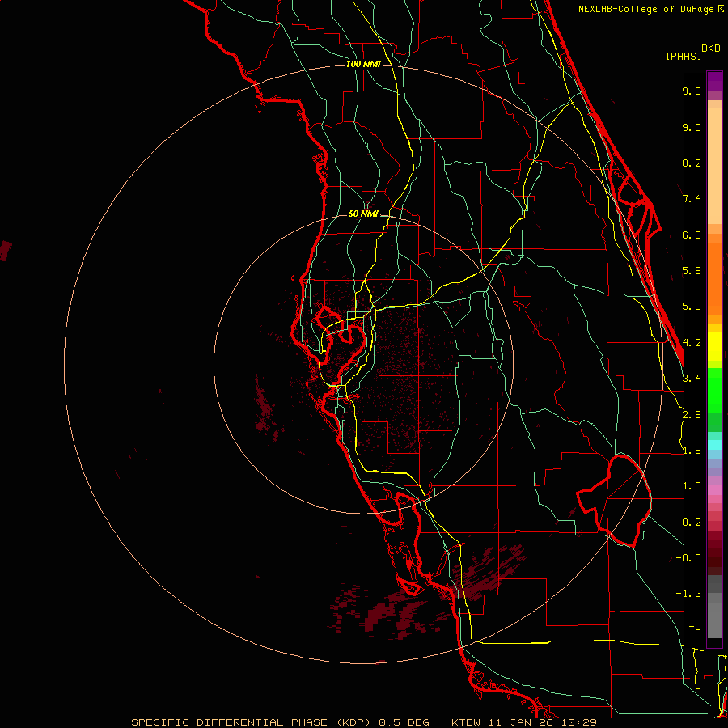This screenshot has width=728, height=728.
Task: Click the 7.4 value on the color scale
Action: [692, 199]
